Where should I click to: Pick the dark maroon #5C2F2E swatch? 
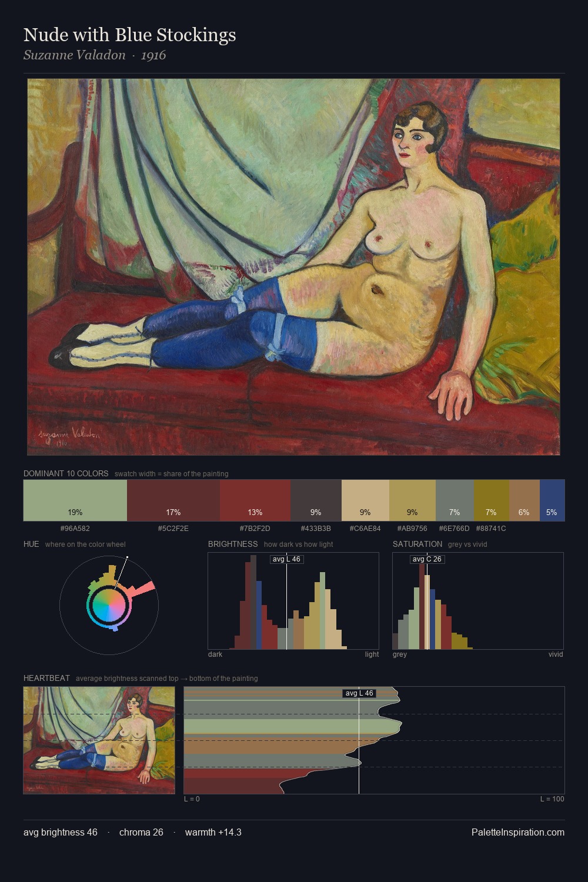(x=173, y=500)
